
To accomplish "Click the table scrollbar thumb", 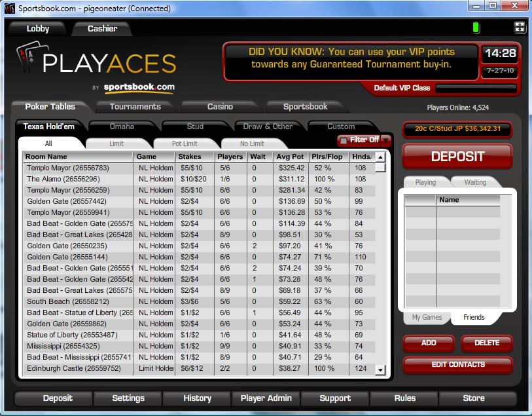I will click(380, 168).
